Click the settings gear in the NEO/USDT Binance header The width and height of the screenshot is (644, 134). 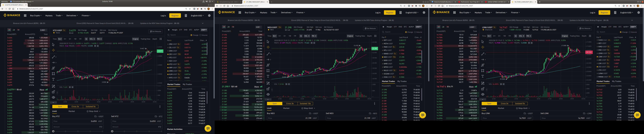pyautogui.click(x=424, y=13)
